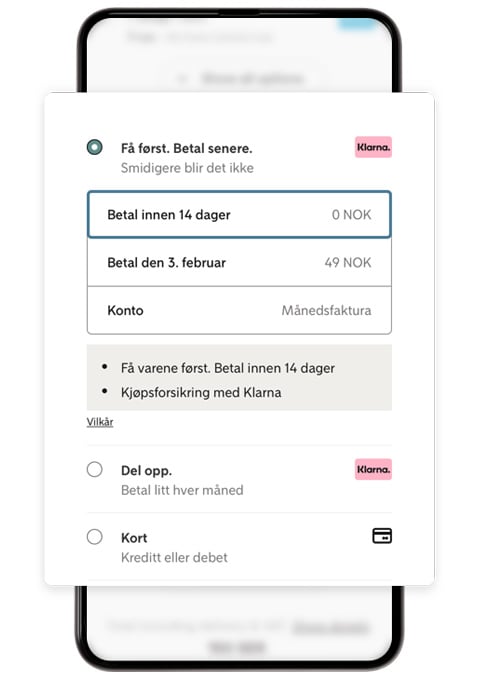Open the Vilkår terms link
479x679 pixels.
point(100,422)
